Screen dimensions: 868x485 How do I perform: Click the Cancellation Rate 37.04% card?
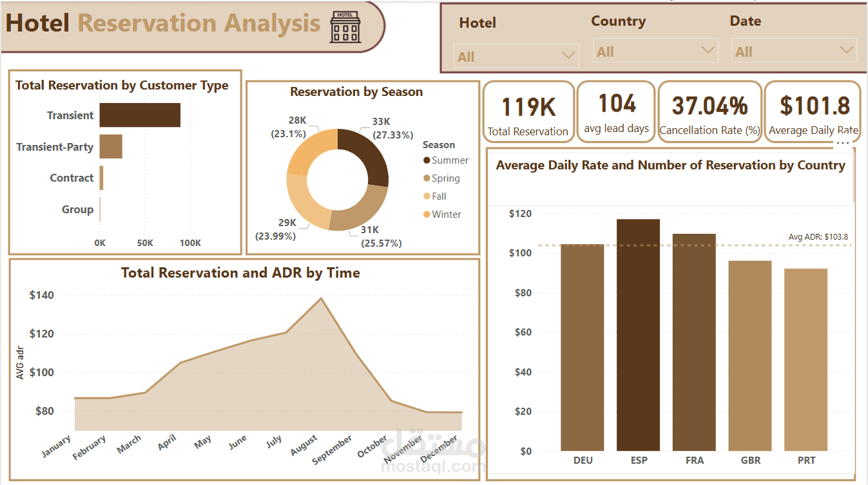[x=709, y=111]
